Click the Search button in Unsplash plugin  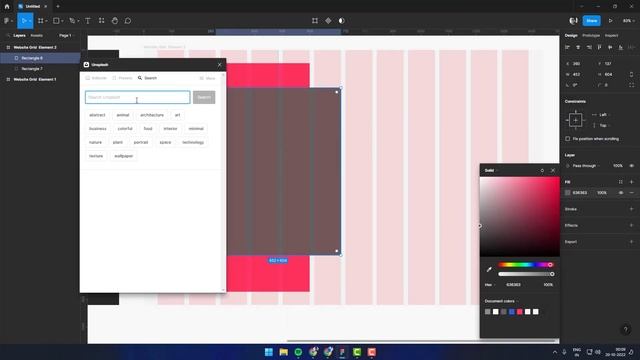pyautogui.click(x=204, y=97)
